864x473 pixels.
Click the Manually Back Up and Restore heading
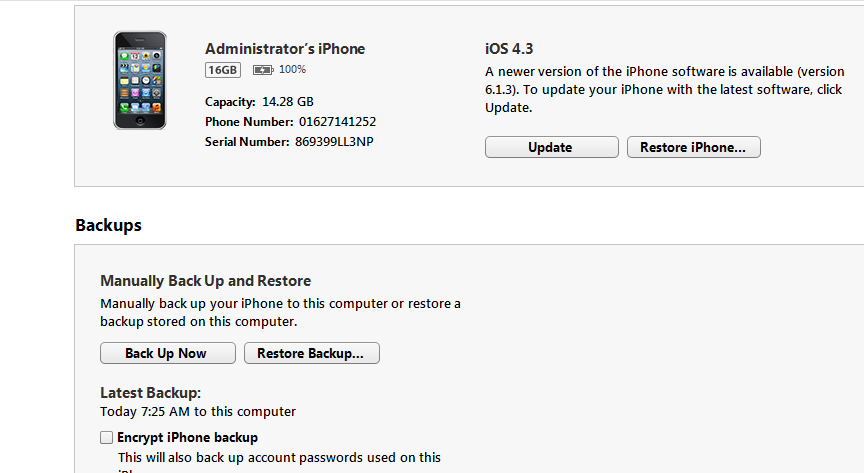coord(205,281)
